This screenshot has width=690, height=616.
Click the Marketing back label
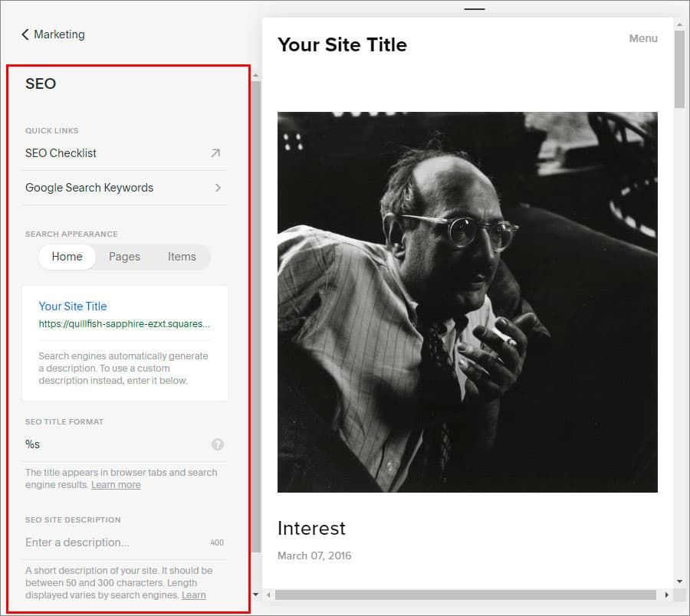[59, 34]
